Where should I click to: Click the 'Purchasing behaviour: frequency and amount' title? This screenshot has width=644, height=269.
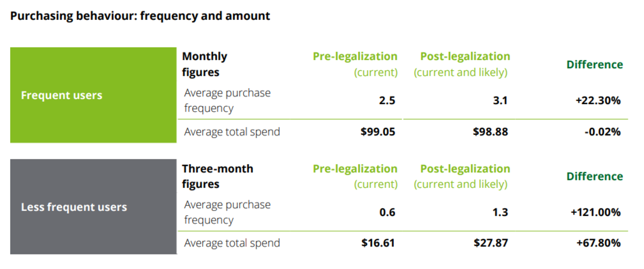140,16
